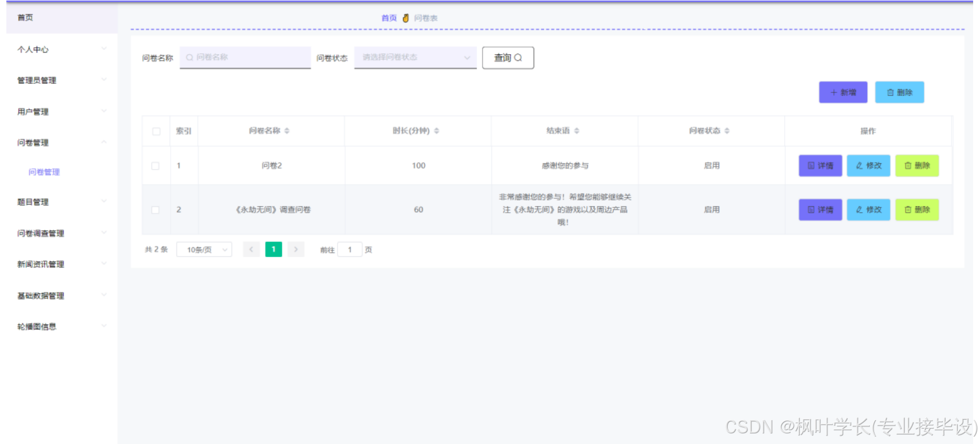The width and height of the screenshot is (980, 444).
Task: Click 修改 for 问卷2 row
Action: [x=869, y=166]
